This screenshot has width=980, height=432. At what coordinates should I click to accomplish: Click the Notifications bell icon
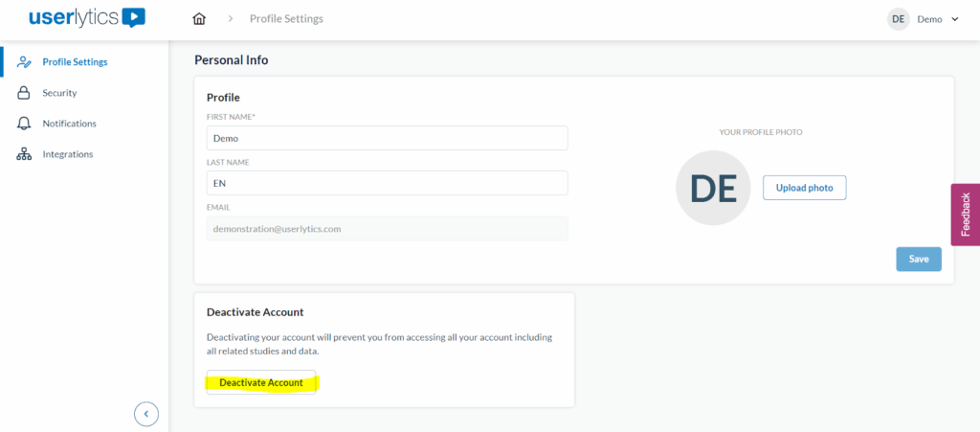click(x=24, y=124)
